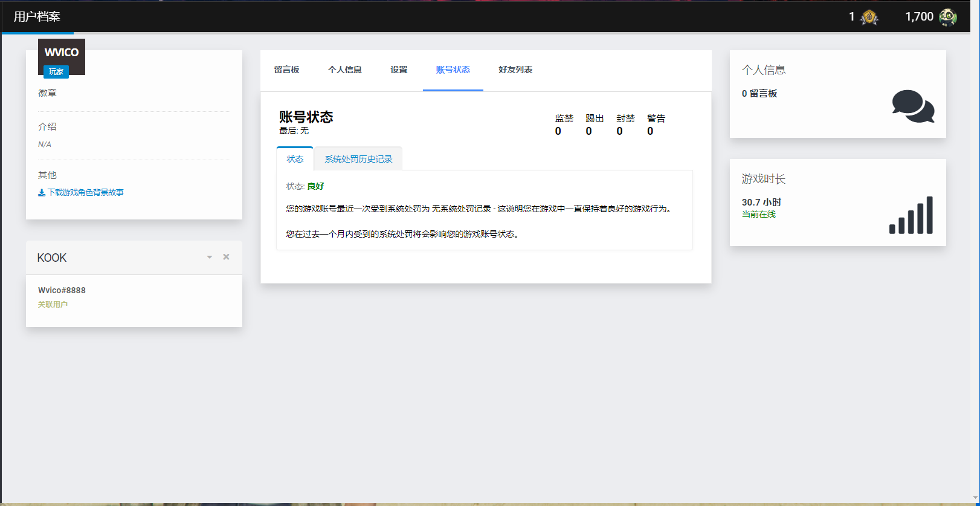980x506 pixels.
Task: Click the blue 玩家 role badge
Action: 56,72
